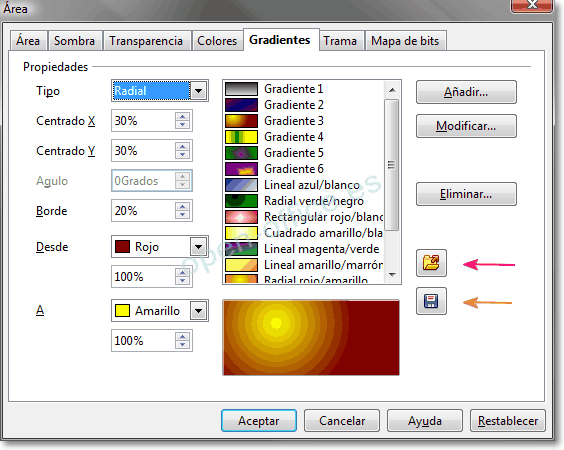This screenshot has height=450, width=564.
Task: Select Gradiente 3 in the list
Action: pos(304,121)
